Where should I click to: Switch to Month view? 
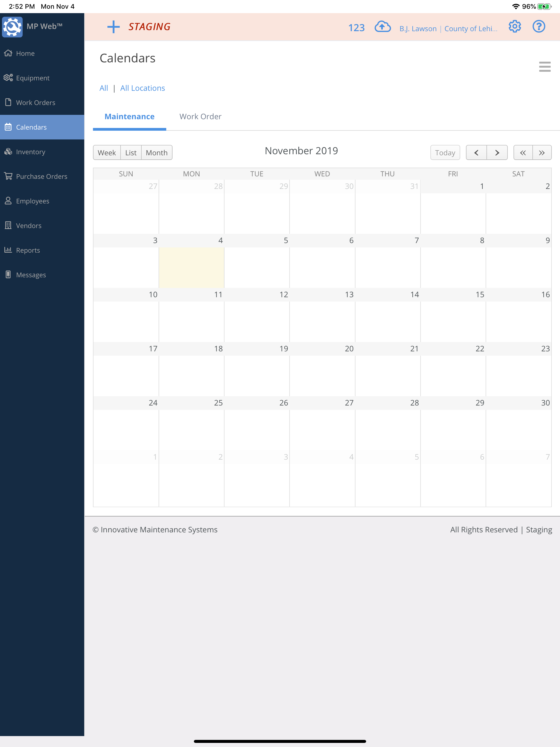(157, 153)
